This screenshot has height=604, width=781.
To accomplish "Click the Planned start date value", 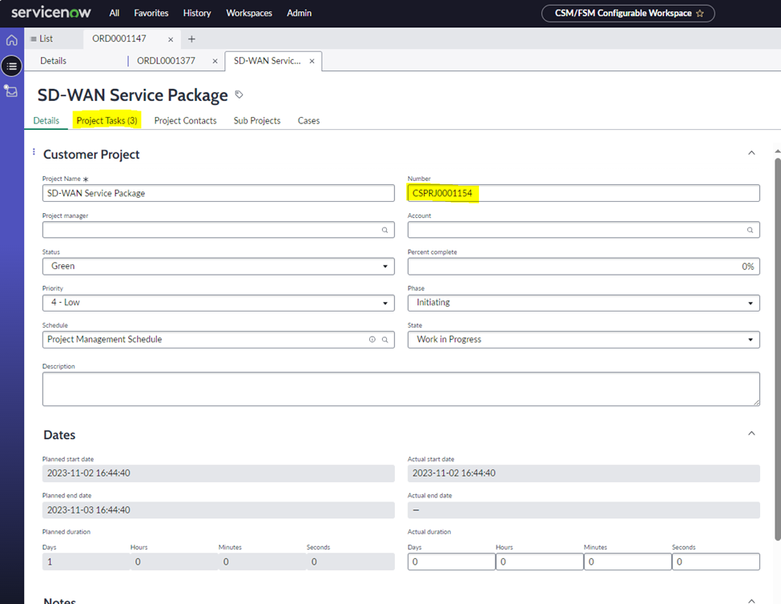I will point(218,473).
